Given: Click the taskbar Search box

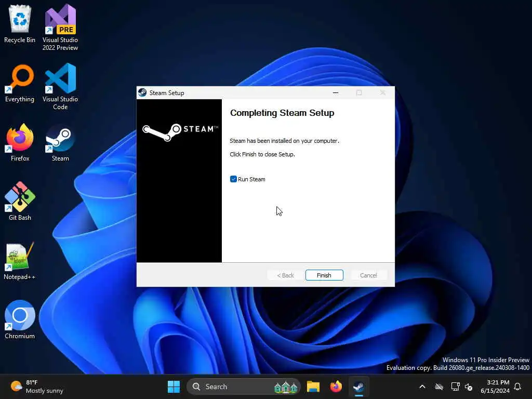Looking at the screenshot, I should [x=244, y=387].
